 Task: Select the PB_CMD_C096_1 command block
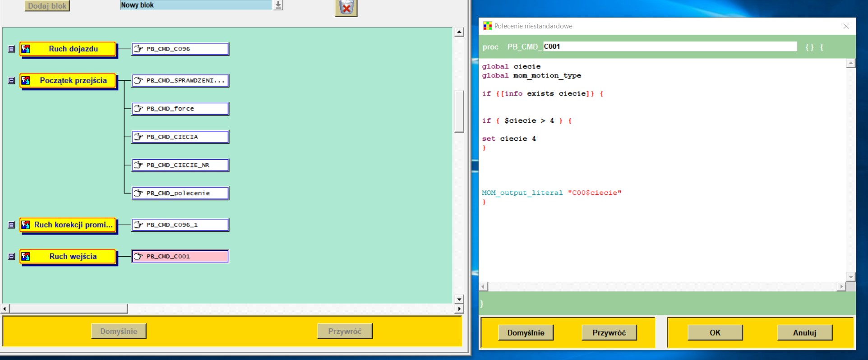[180, 225]
